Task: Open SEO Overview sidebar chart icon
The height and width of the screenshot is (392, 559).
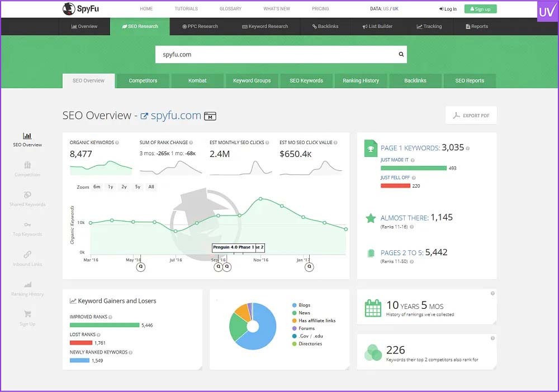Action: pyautogui.click(x=27, y=136)
